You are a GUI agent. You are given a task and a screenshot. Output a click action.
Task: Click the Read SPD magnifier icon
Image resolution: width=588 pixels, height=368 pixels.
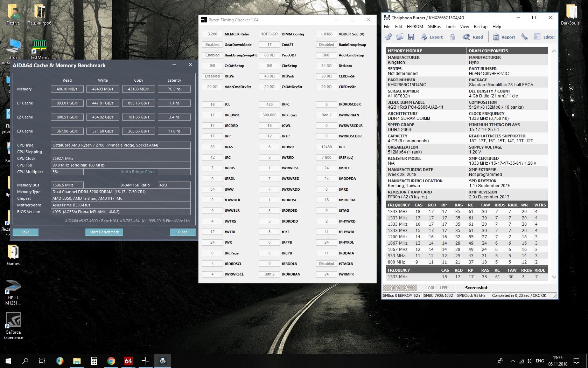click(x=466, y=37)
